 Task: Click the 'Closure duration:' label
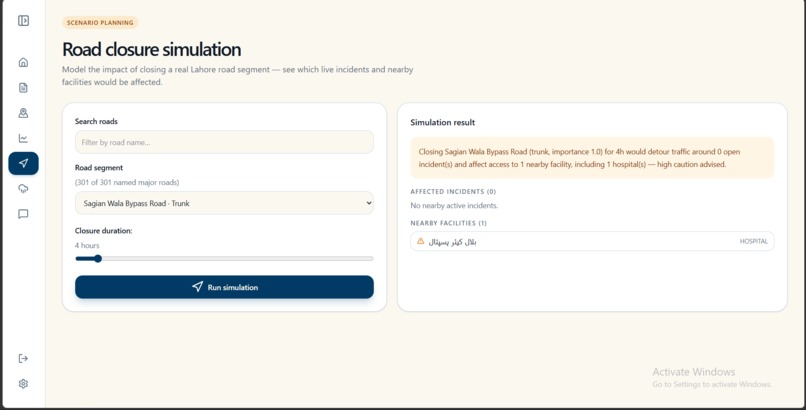[103, 231]
